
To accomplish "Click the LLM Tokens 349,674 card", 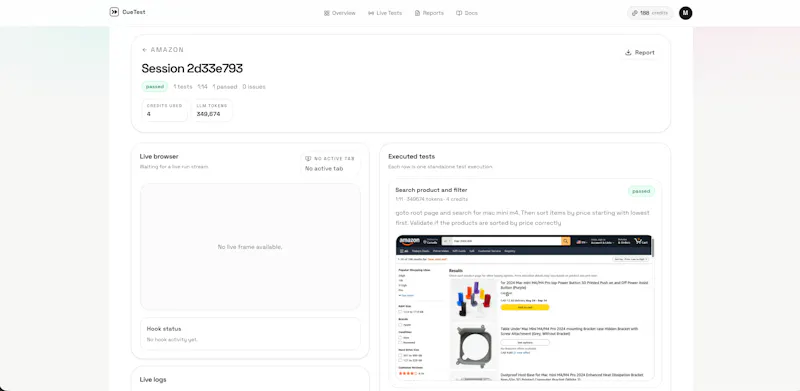I will (x=212, y=110).
